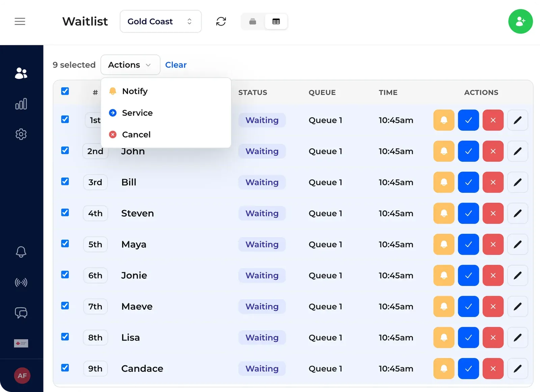
Task: Choose Notify from the Actions menu
Action: (166, 91)
